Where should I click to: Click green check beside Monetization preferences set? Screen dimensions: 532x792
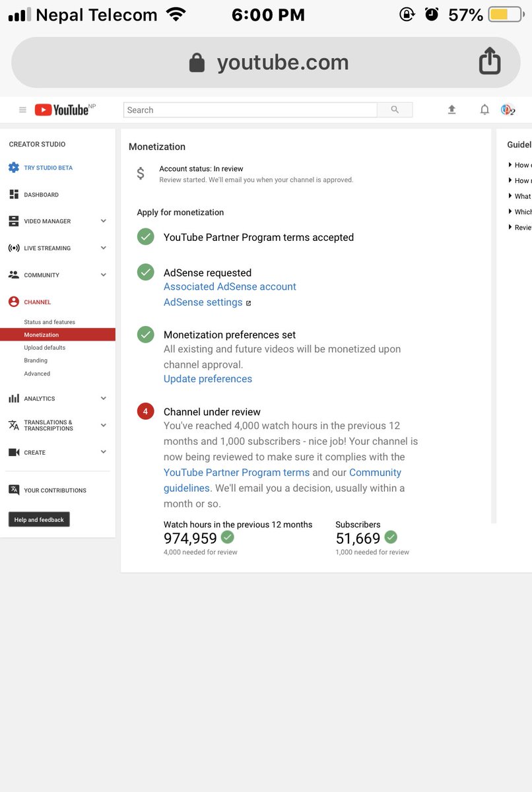pyautogui.click(x=146, y=335)
